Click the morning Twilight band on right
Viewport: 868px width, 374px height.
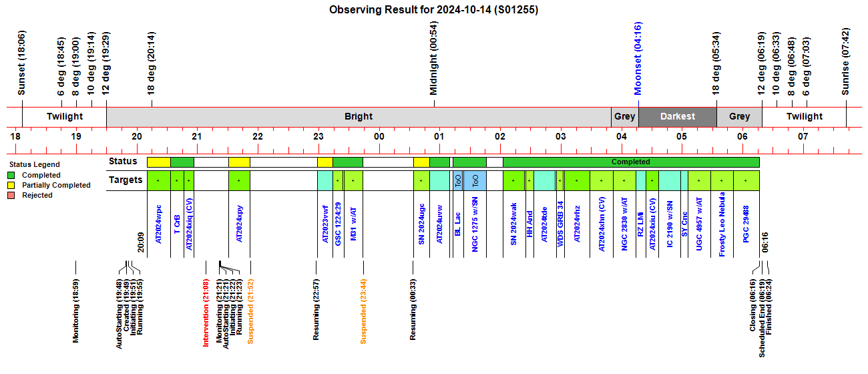pos(804,116)
